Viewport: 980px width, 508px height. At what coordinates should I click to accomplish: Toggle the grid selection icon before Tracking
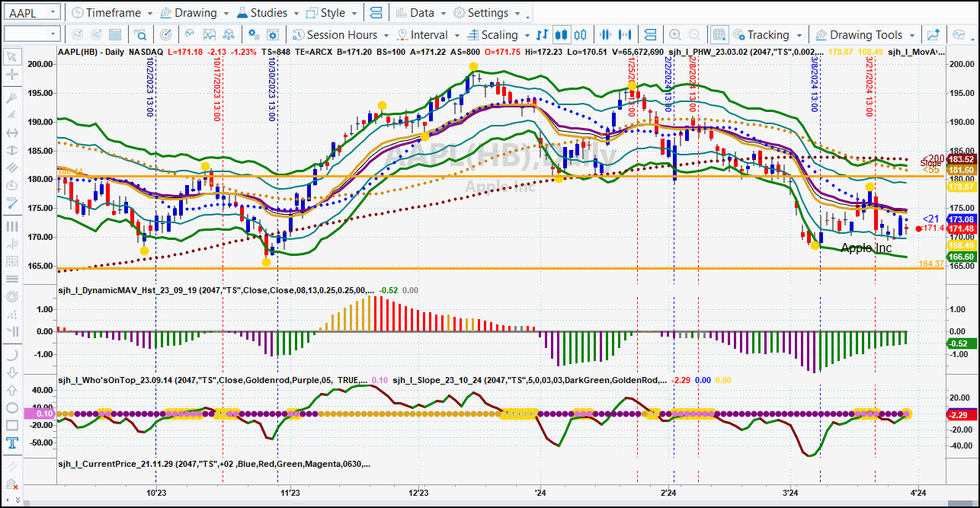point(719,35)
